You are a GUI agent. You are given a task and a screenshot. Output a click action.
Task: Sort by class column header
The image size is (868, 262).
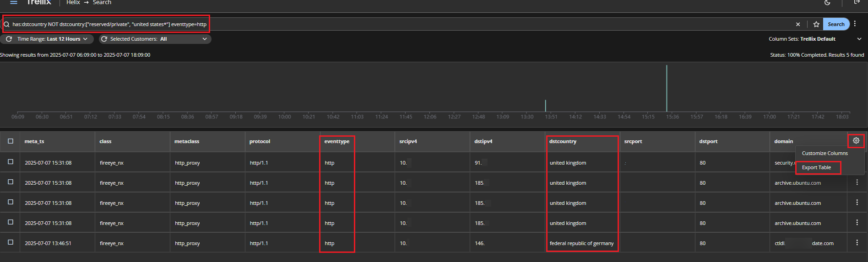tap(105, 141)
